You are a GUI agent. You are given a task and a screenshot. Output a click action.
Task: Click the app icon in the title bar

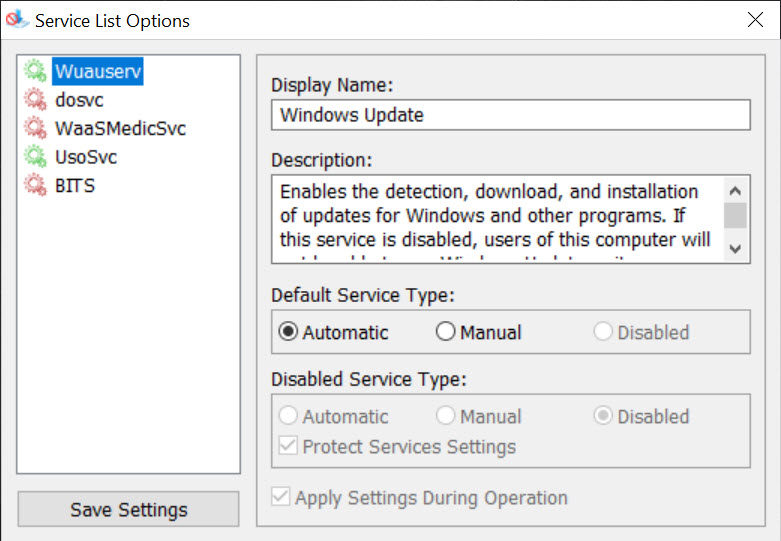[x=17, y=20]
